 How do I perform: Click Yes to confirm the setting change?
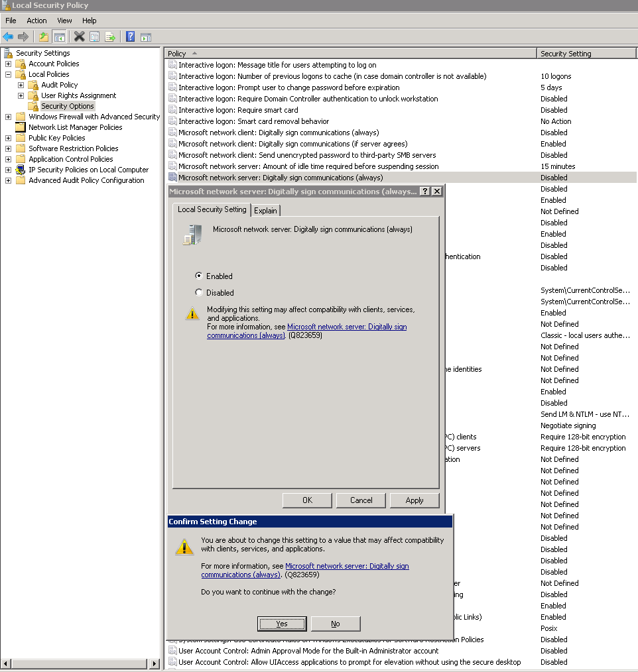[282, 624]
